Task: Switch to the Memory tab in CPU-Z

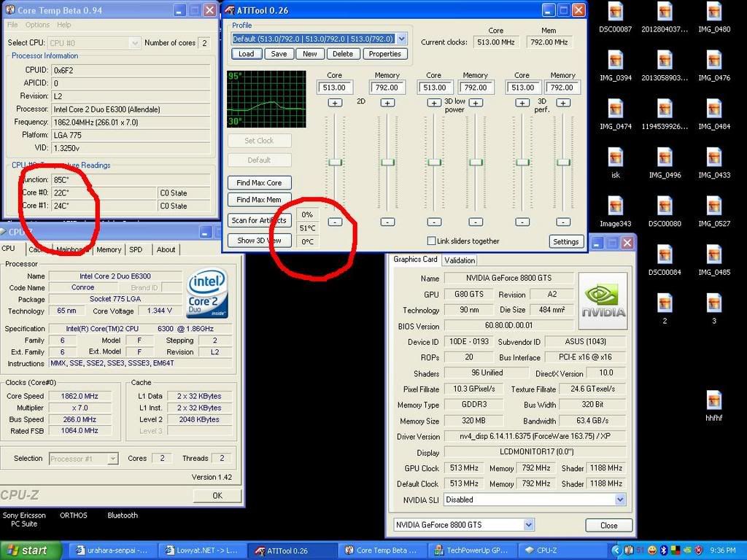Action: point(109,249)
